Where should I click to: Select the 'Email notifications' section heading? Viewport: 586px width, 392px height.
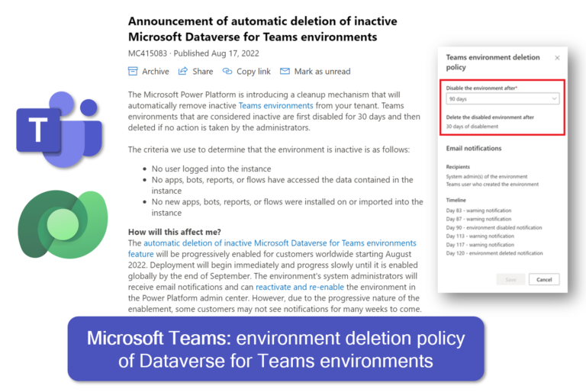click(473, 148)
